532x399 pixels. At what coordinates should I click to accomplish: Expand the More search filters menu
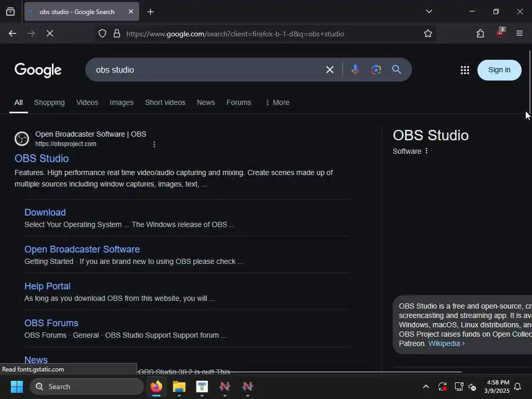tap(277, 102)
